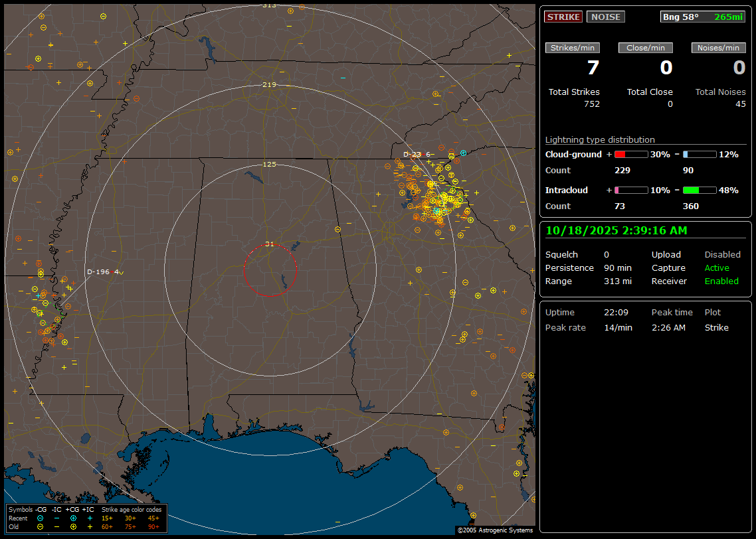Viewport: 756px width, 539px height.
Task: Click the old -IC yellow dash symbol
Action: tap(57, 526)
